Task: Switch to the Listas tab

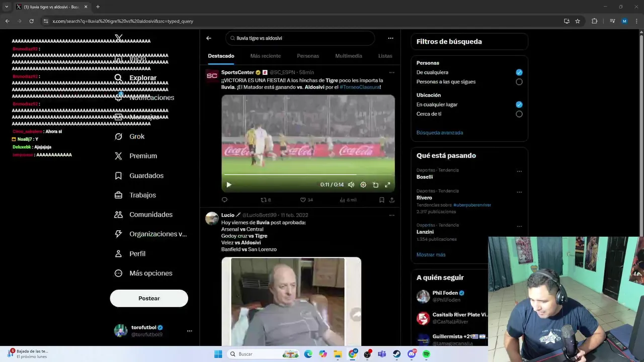Action: click(385, 56)
